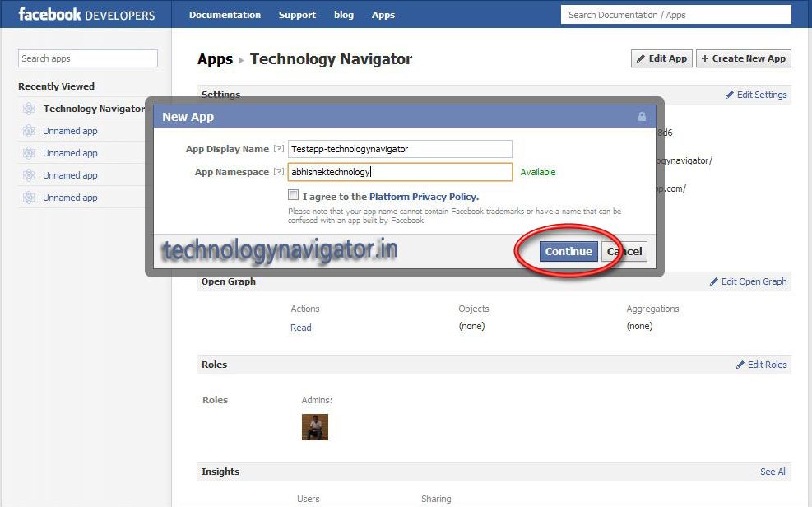
Task: Click the Search apps field
Action: (88, 58)
